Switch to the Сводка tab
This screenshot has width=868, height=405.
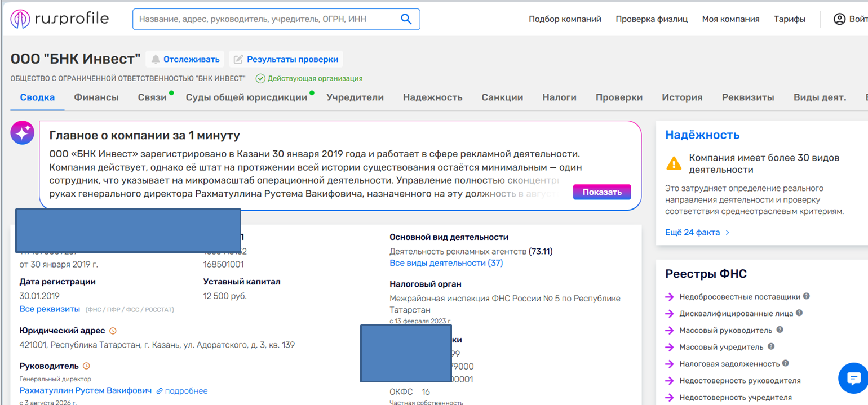(37, 97)
